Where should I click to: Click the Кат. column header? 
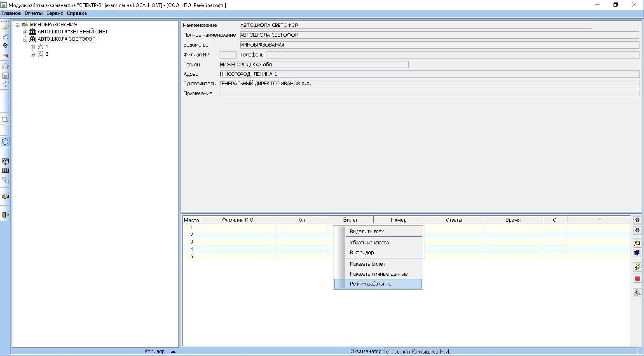click(302, 220)
